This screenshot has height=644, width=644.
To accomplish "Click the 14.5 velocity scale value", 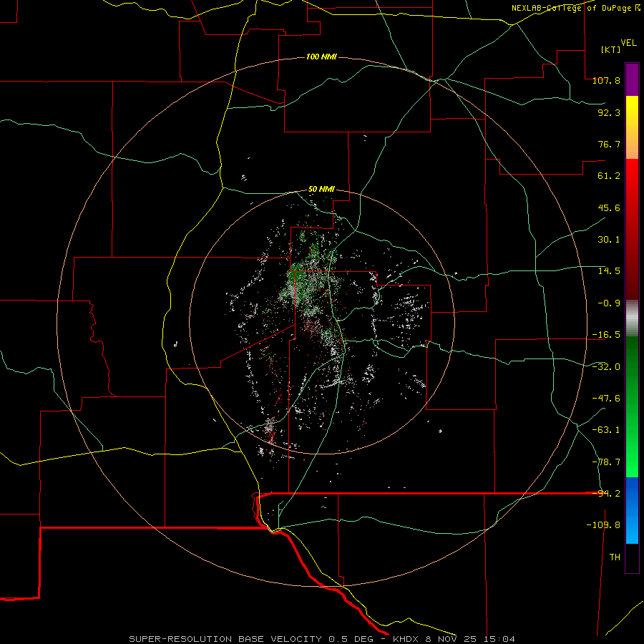I will click(609, 271).
